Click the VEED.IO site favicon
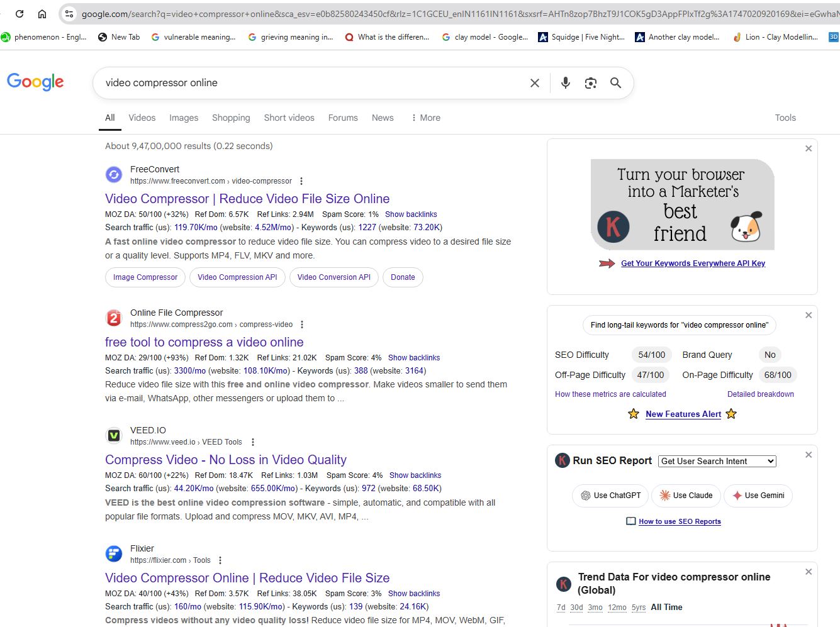The height and width of the screenshot is (627, 840). [114, 435]
